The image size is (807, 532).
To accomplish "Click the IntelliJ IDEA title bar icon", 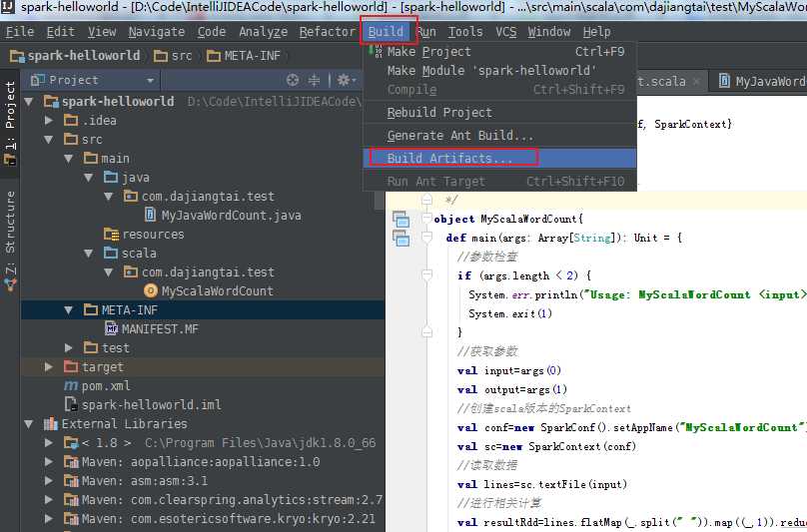I will 8,6.
